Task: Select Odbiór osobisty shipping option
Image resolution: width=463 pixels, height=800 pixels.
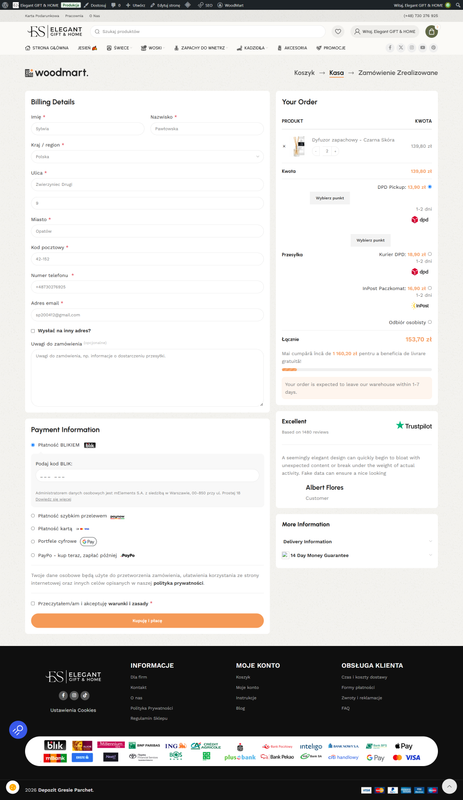Action: pos(430,322)
